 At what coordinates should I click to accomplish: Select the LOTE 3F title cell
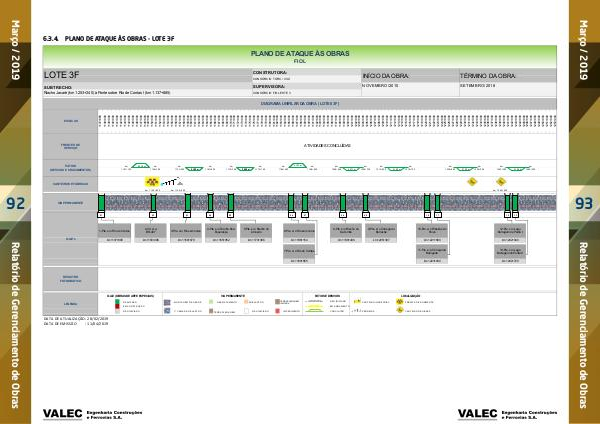click(x=146, y=75)
